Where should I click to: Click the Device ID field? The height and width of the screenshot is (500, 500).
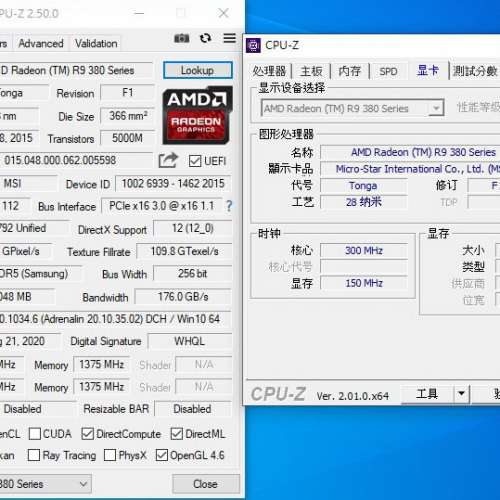tap(173, 183)
